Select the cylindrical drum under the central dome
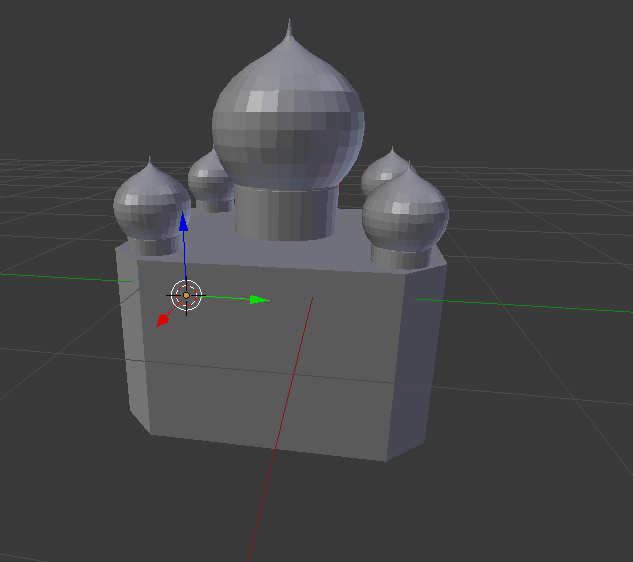The height and width of the screenshot is (562, 633). [x=286, y=212]
